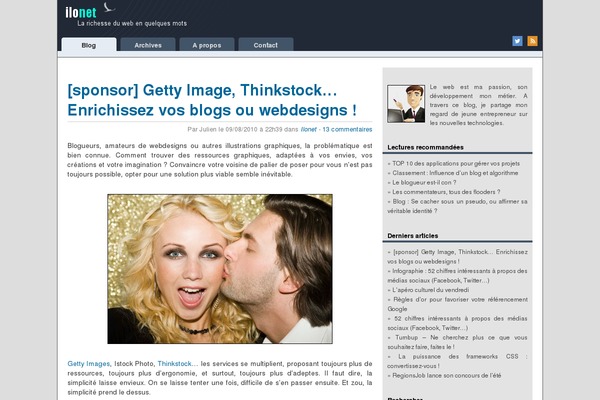Open Blog : Se cacher sous un pseudo article
Screen dimensions: 600x400
[x=457, y=206]
